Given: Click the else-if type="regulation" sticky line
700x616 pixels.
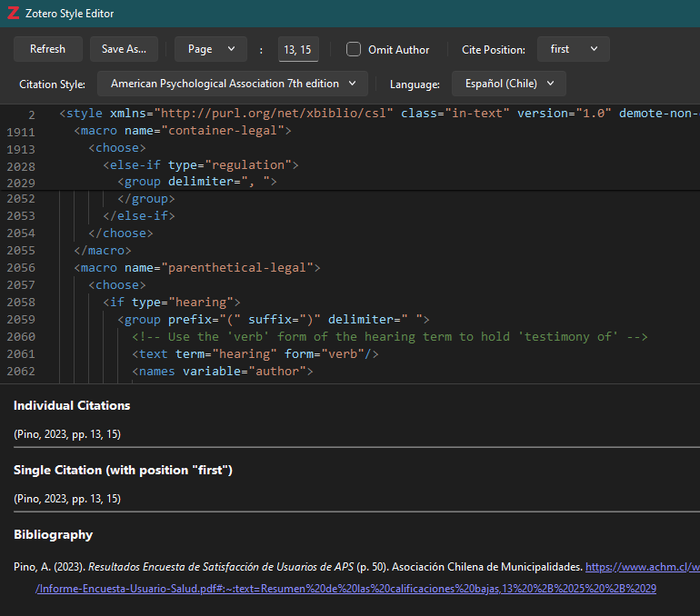Looking at the screenshot, I should 200,165.
